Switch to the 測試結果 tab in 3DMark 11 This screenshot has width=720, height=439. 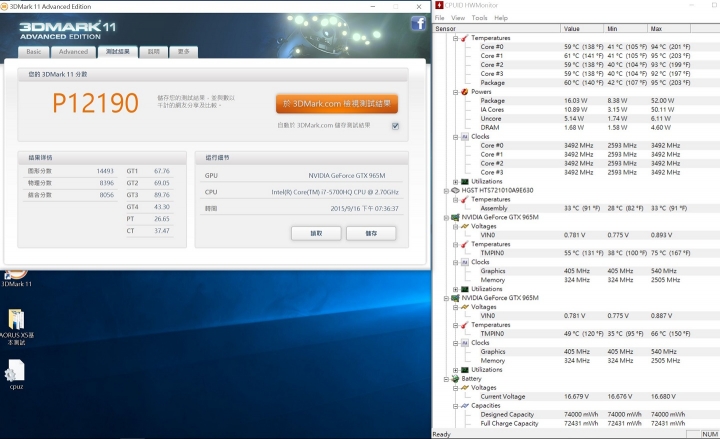(118, 51)
